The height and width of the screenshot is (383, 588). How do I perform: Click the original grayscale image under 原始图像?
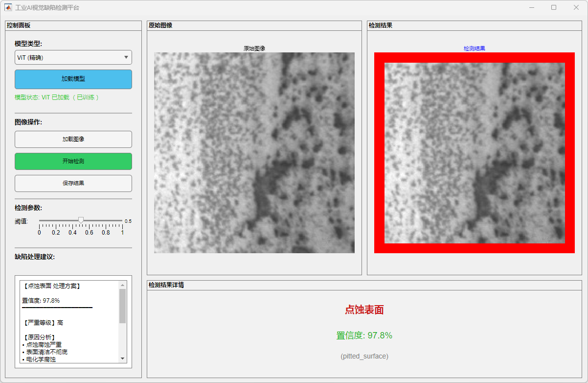[254, 153]
